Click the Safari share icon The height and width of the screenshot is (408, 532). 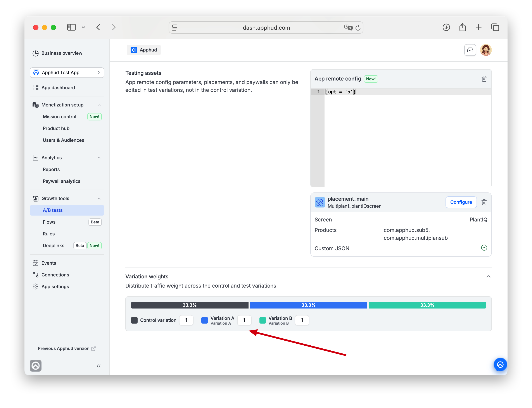(463, 27)
